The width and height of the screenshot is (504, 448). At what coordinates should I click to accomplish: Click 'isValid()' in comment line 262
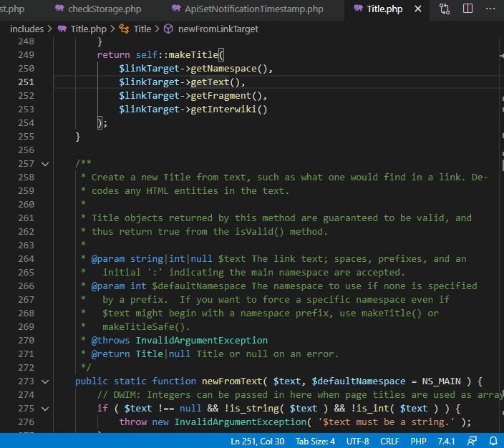tap(259, 232)
